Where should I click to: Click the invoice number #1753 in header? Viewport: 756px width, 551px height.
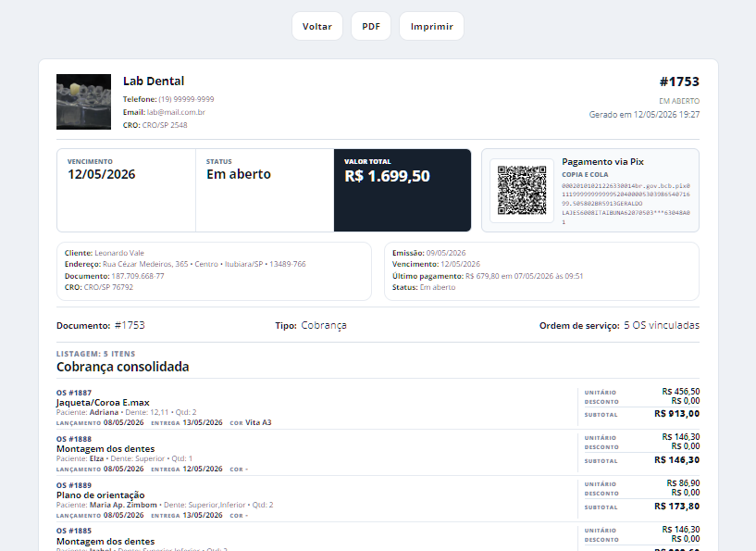tap(679, 81)
